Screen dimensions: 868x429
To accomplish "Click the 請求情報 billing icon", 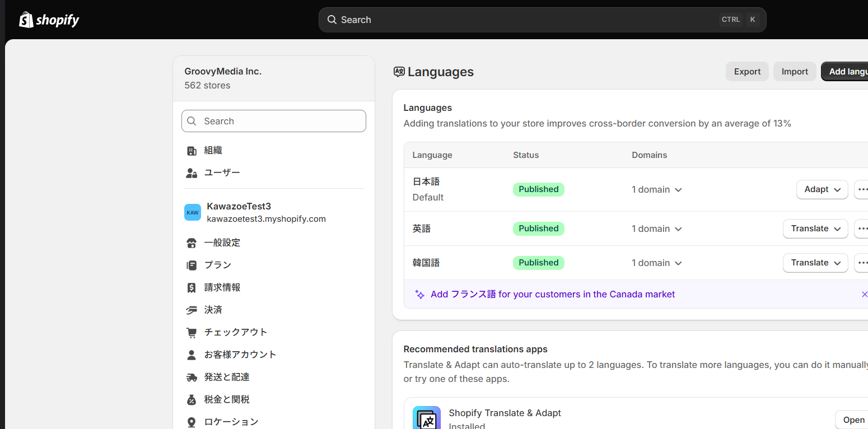I will 192,288.
